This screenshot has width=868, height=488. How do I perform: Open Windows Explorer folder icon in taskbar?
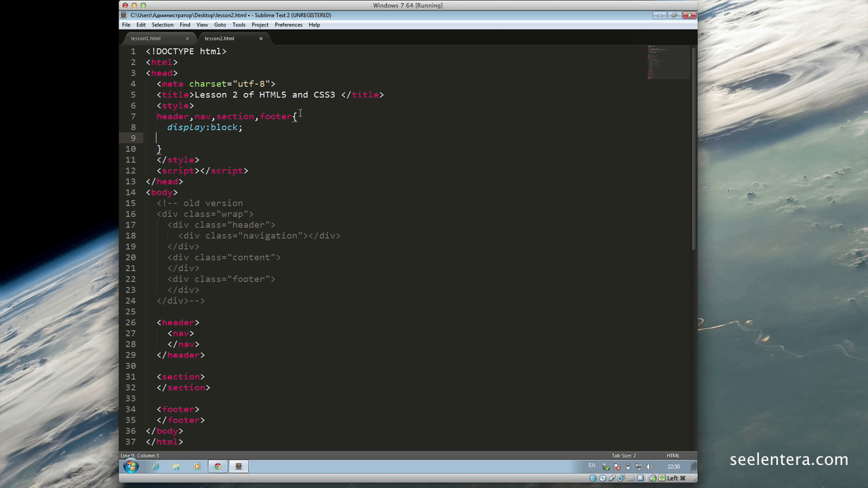[176, 466]
